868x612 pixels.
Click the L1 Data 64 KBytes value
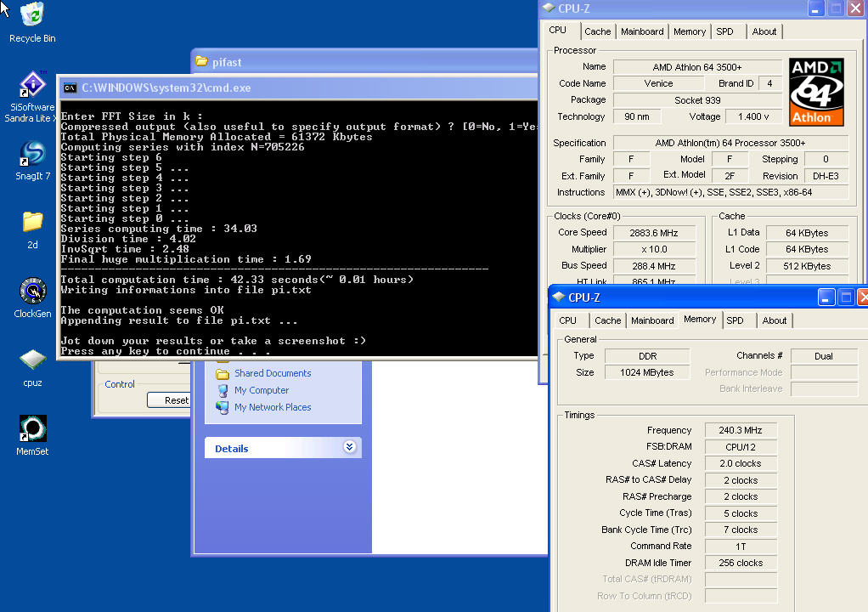[807, 233]
